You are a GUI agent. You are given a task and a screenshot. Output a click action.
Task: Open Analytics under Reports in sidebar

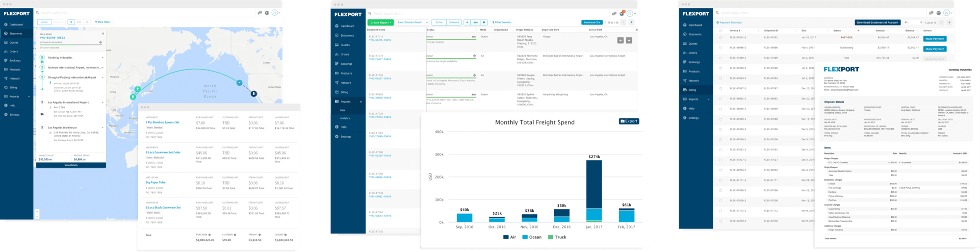pos(345,118)
